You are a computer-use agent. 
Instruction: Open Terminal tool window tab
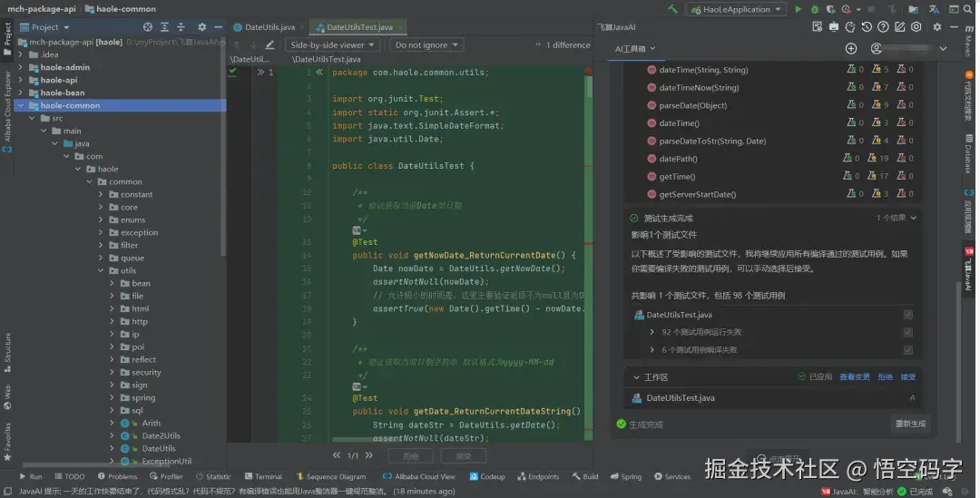(263, 477)
